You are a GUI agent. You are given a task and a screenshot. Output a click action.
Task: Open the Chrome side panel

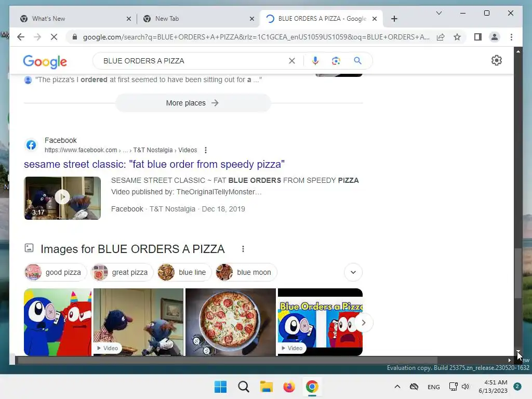pyautogui.click(x=478, y=37)
